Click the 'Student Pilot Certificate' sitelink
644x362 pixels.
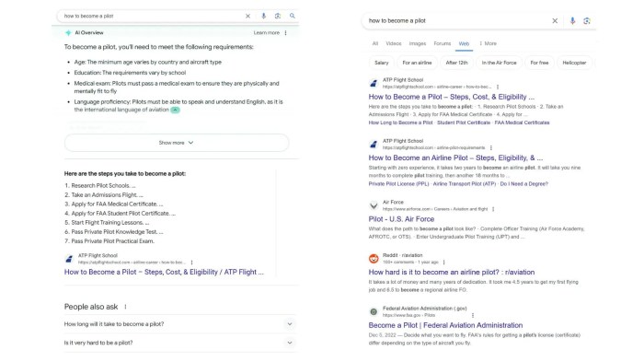pyautogui.click(x=464, y=123)
